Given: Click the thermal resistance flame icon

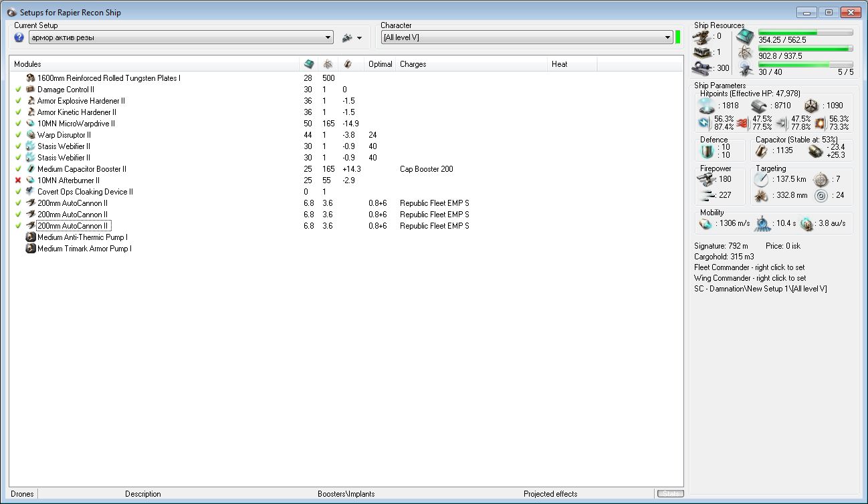Looking at the screenshot, I should pyautogui.click(x=742, y=123).
